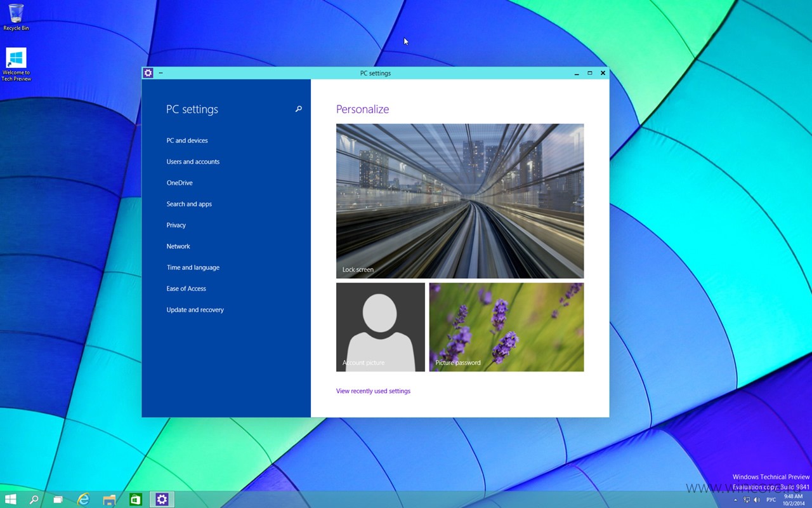Click the РУС input language indicator
The image size is (812, 508).
771,500
